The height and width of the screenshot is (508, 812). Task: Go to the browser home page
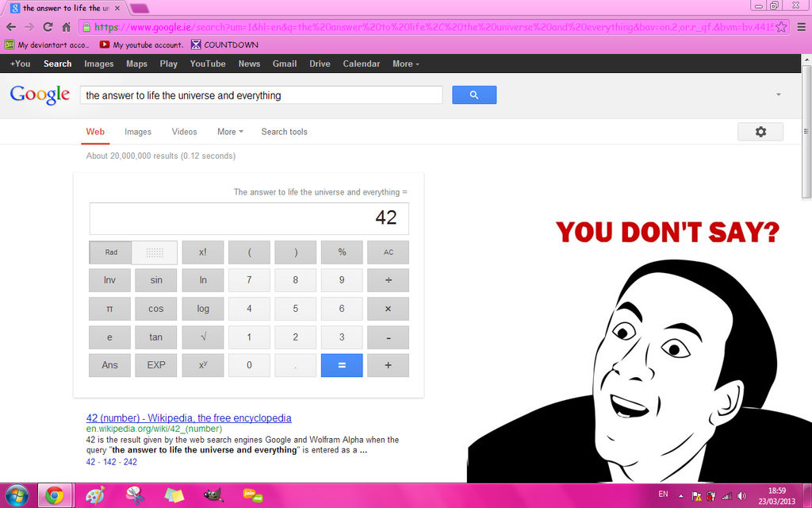[x=66, y=25]
